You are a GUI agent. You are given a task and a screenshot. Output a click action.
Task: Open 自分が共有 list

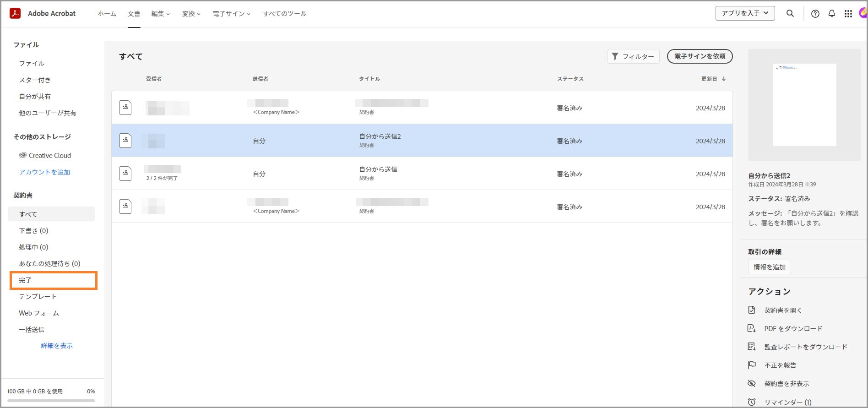pyautogui.click(x=35, y=96)
